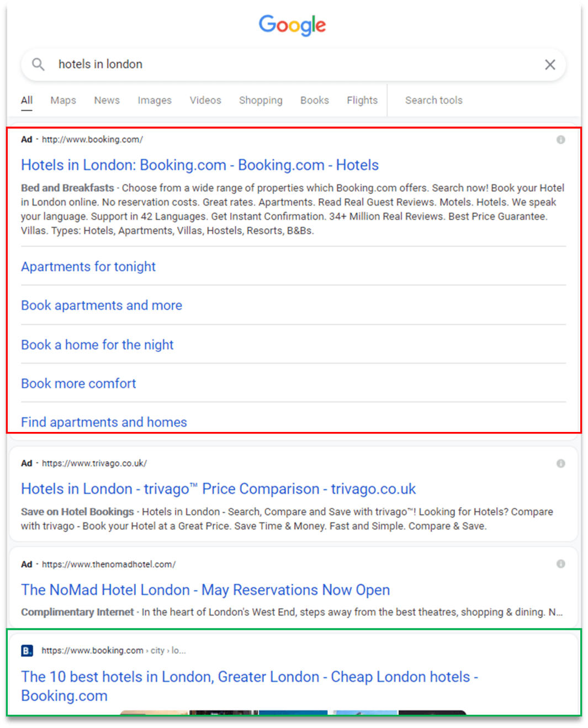Screen dimensions: 588x728
Task: Switch to the Flights tab
Action: [x=362, y=100]
